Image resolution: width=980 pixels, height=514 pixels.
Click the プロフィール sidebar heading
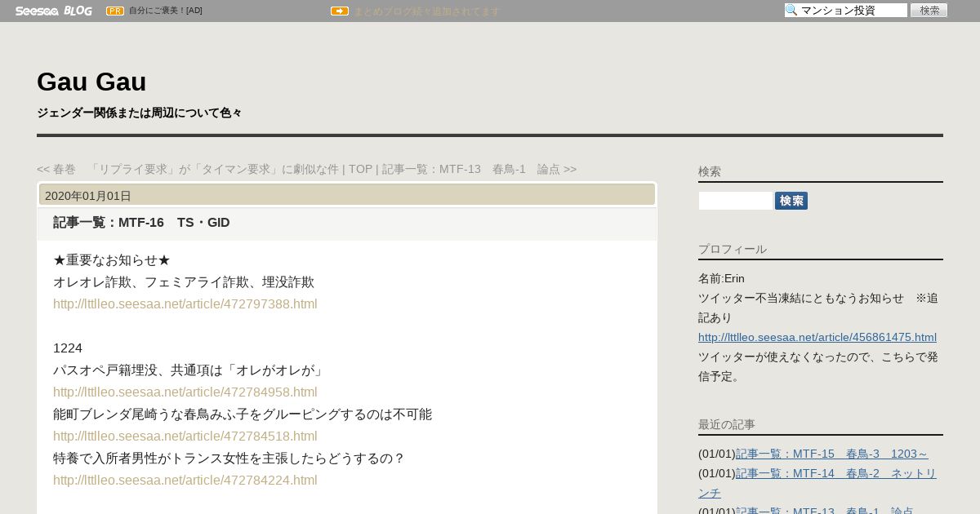point(733,249)
